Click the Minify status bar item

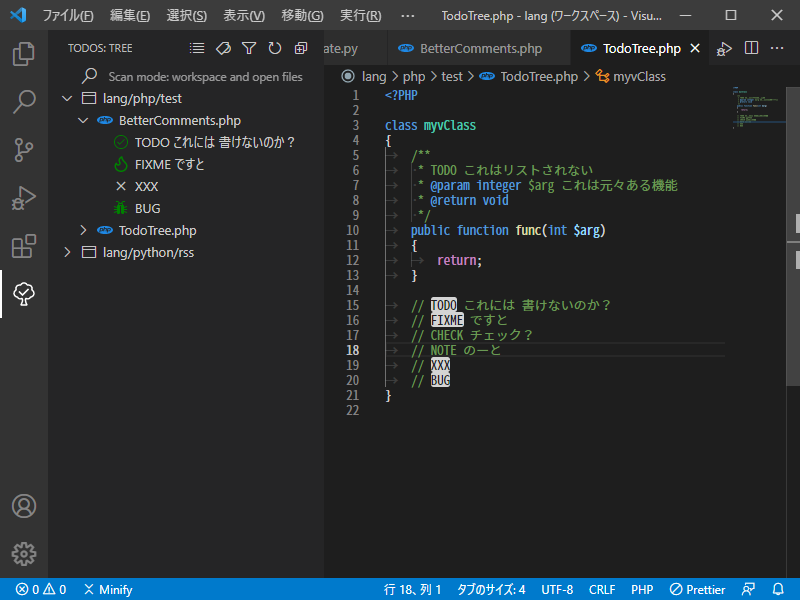click(108, 589)
